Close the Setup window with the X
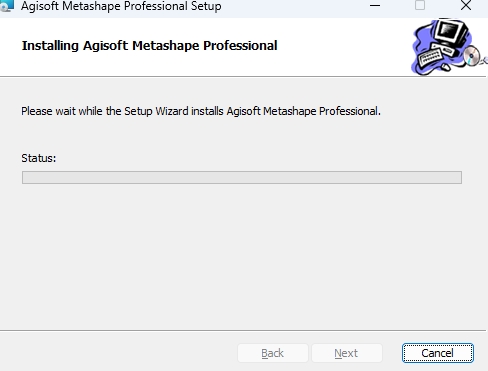 [x=466, y=5]
